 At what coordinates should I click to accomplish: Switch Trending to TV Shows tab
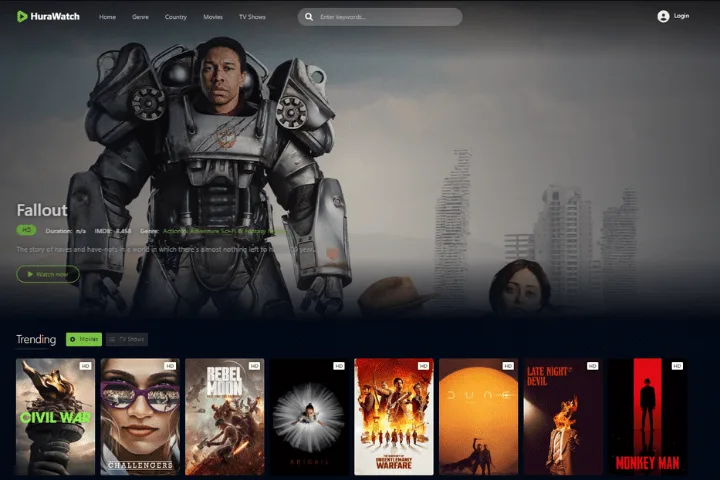pyautogui.click(x=127, y=339)
